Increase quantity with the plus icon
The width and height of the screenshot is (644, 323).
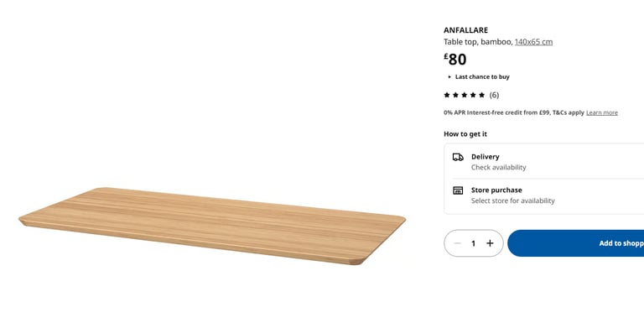pyautogui.click(x=490, y=243)
